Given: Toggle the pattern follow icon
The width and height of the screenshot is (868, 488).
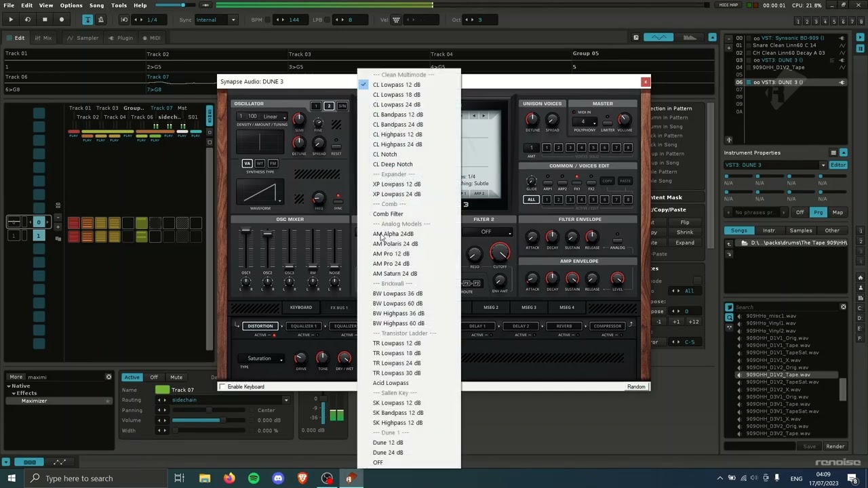Looking at the screenshot, I should click(x=88, y=20).
